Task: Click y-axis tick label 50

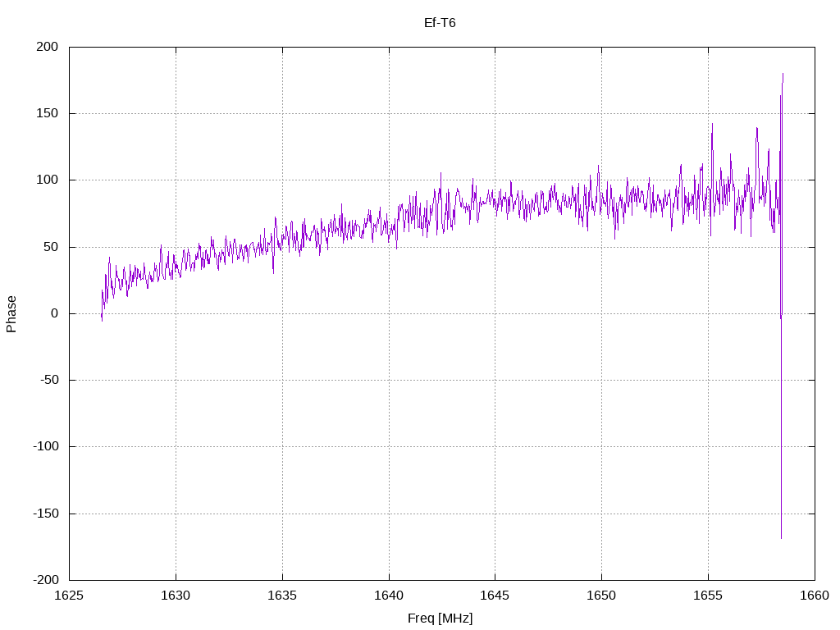Action: [51, 247]
